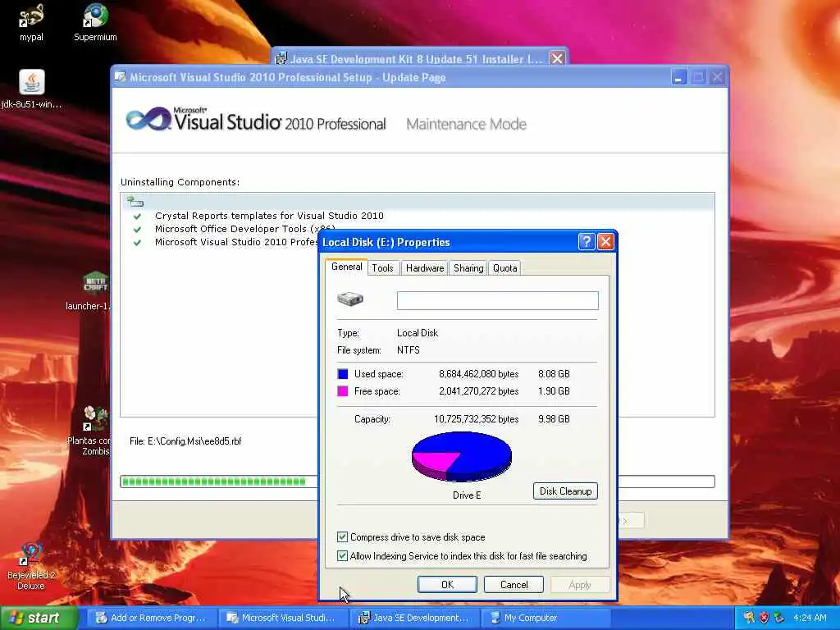Open the Hardware tab
The height and width of the screenshot is (630, 840).
click(x=425, y=268)
